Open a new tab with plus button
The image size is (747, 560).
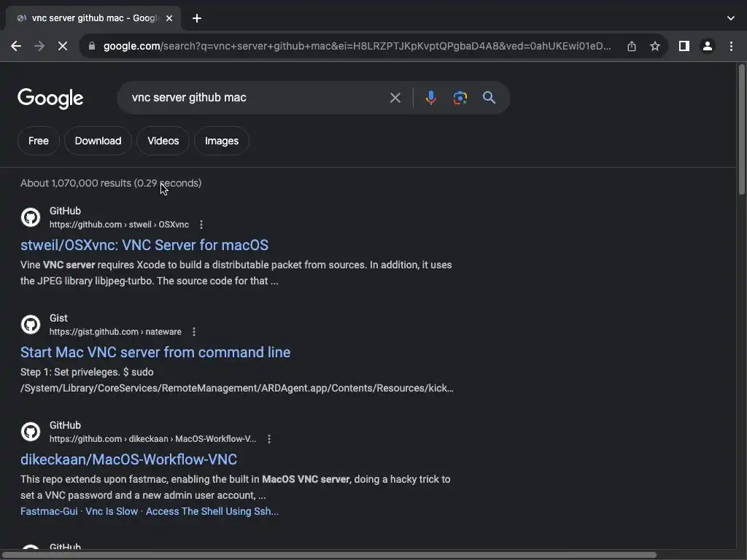click(197, 18)
